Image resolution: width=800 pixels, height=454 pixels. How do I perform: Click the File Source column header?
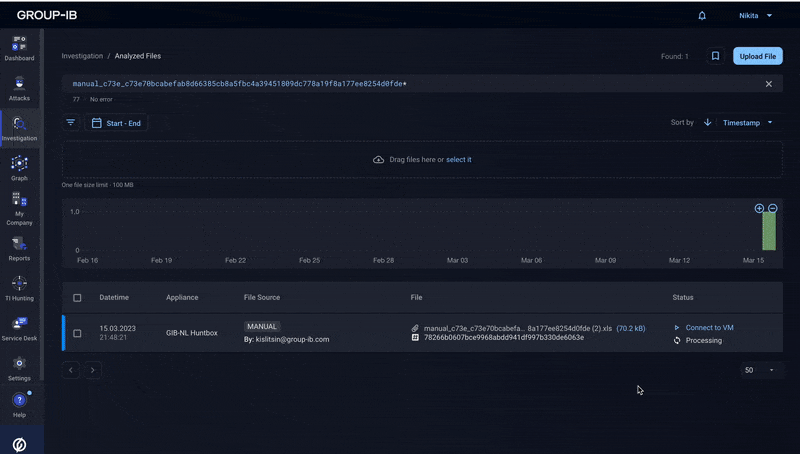click(262, 297)
